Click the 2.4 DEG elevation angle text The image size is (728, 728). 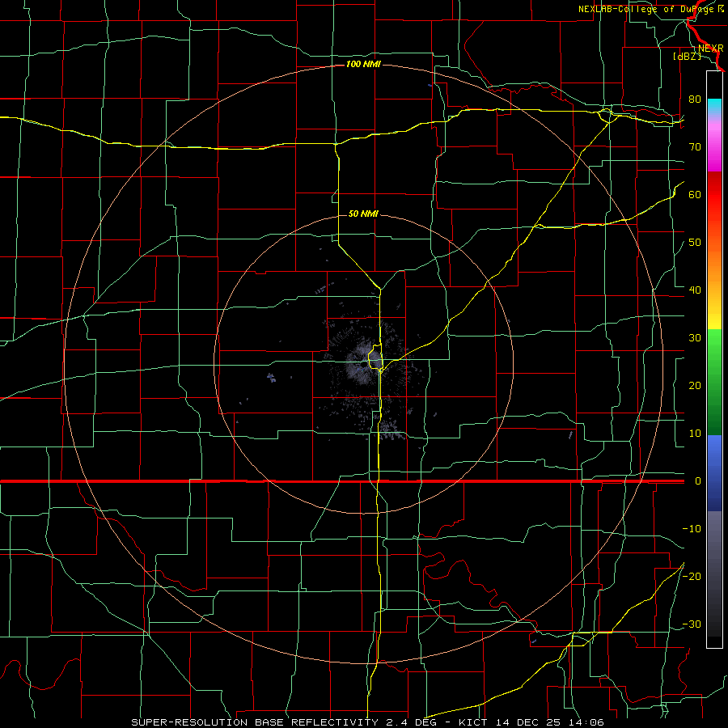[412, 722]
